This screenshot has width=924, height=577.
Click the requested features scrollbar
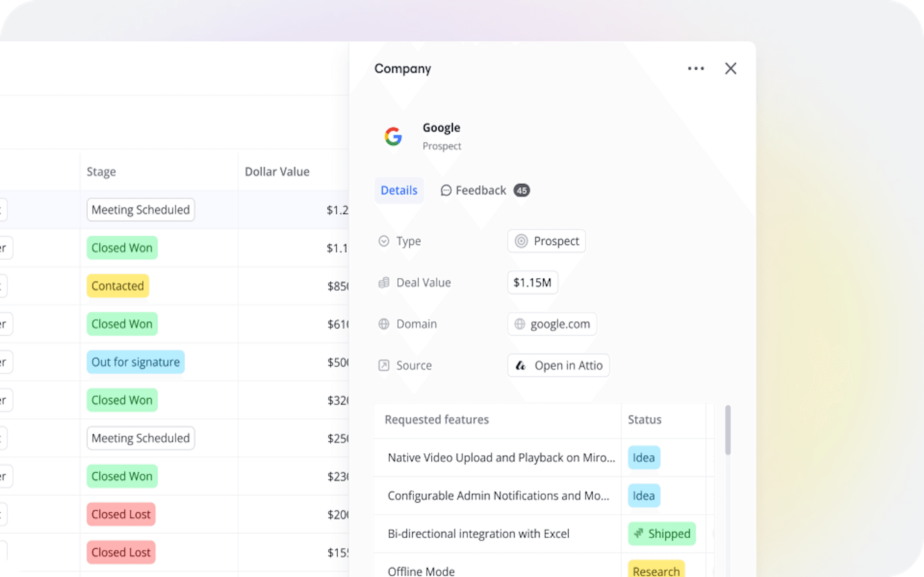(x=728, y=431)
